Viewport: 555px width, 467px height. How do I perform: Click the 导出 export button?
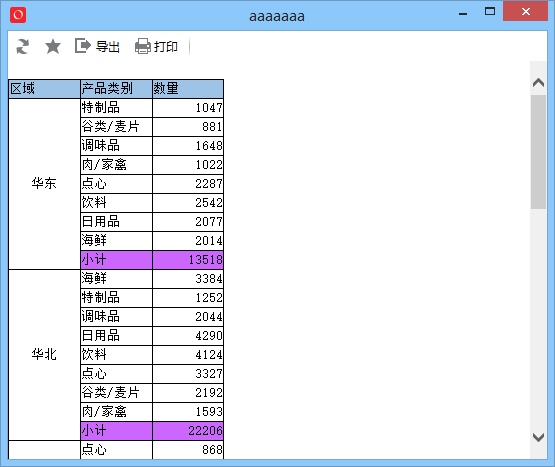pyautogui.click(x=97, y=46)
